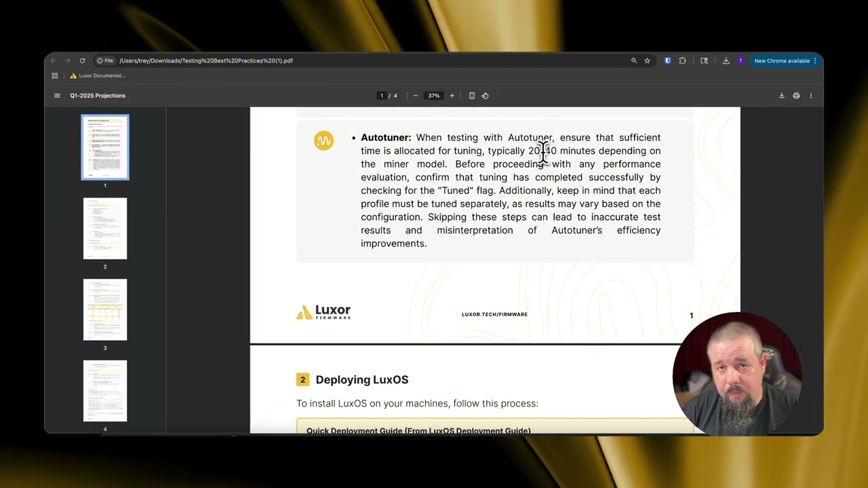Click the LUXOR.TECH/FIRMWARE footer text
Screen dimensions: 868x488
(494, 314)
